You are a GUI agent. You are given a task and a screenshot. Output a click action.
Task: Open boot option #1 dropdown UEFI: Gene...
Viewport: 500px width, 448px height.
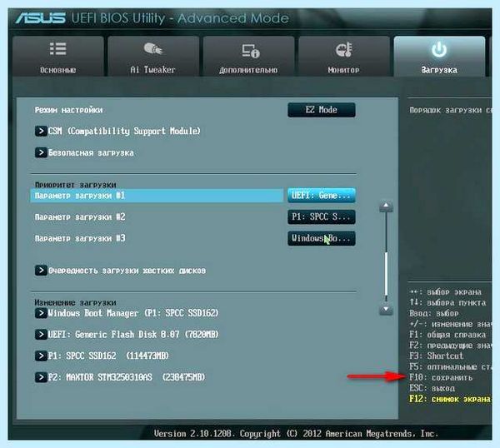click(322, 196)
